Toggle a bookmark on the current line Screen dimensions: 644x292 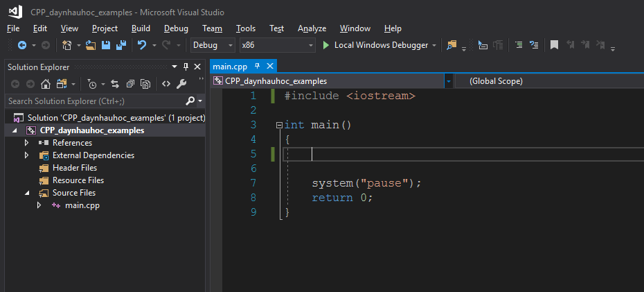tap(554, 45)
